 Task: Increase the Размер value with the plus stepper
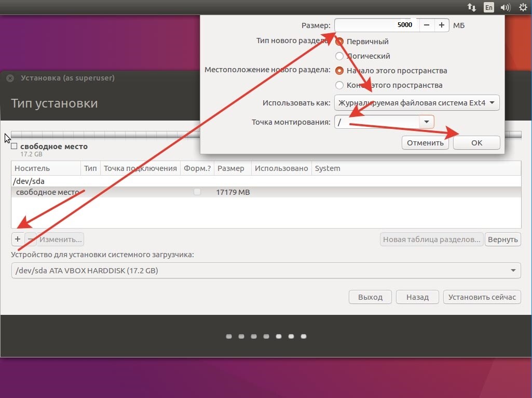(441, 25)
